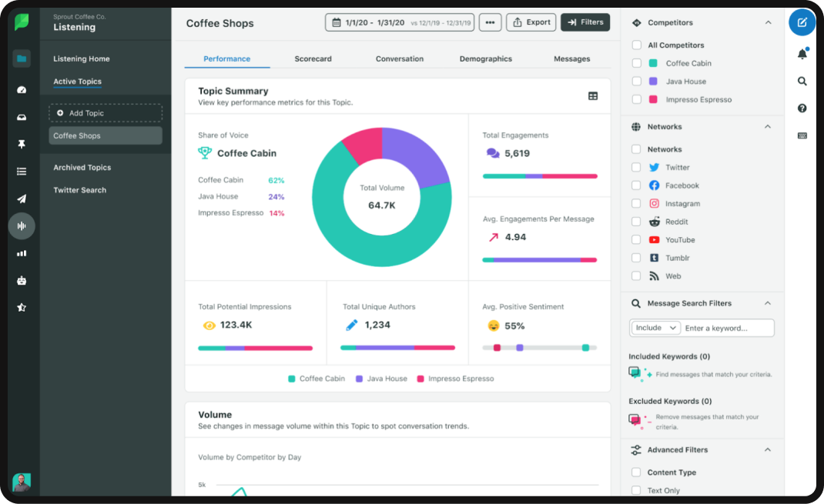Check the Reddit network checkbox
The width and height of the screenshot is (824, 504).
pos(636,222)
